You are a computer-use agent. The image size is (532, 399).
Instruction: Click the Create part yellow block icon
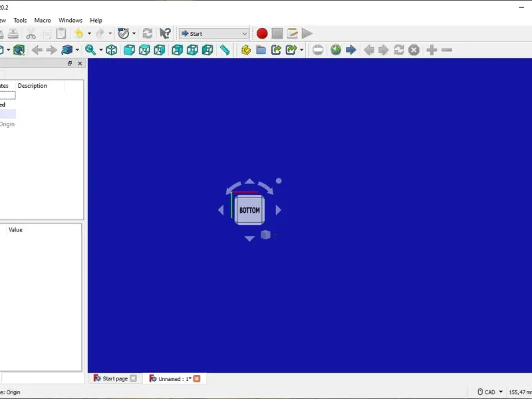click(246, 50)
